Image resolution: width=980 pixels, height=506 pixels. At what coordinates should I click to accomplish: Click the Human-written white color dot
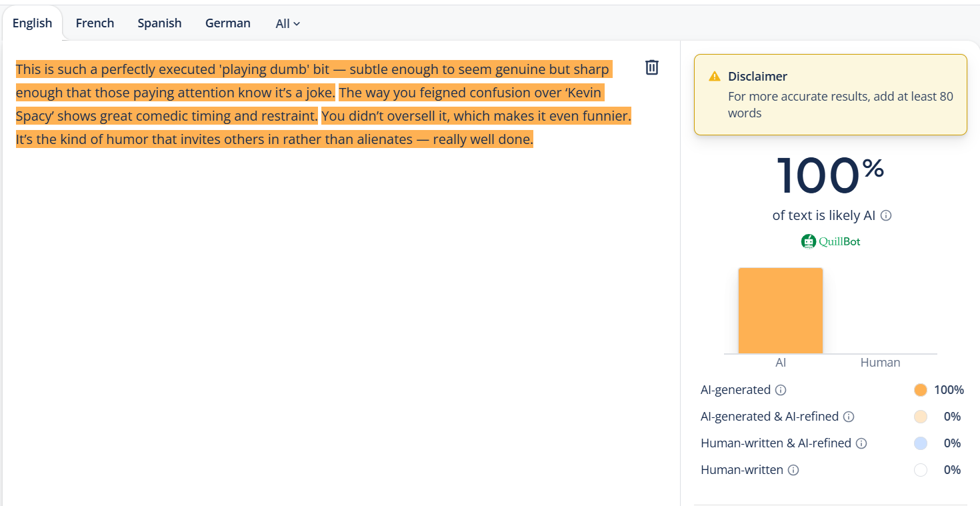click(921, 470)
